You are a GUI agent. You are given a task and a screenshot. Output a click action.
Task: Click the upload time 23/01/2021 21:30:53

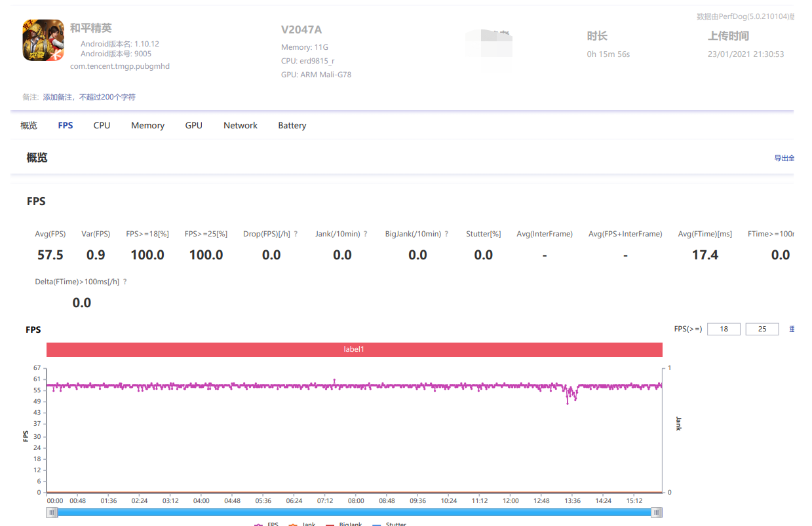click(x=746, y=54)
